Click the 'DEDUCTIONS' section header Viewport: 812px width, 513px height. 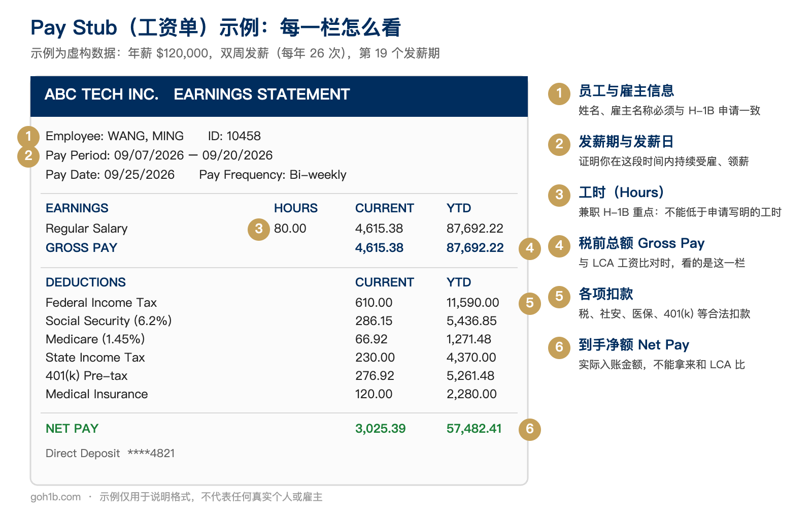86,282
